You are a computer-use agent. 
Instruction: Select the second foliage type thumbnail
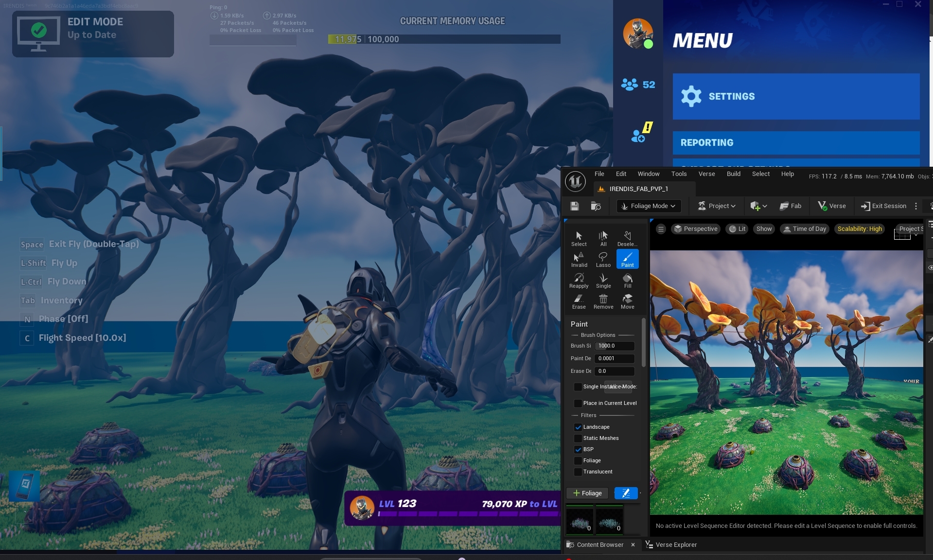[x=609, y=520]
